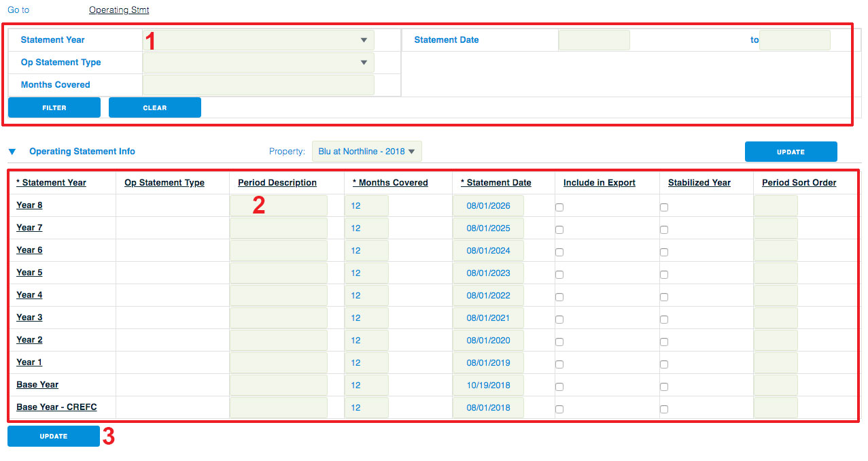The image size is (868, 461).
Task: Click the Operating Statement Info heading
Action: click(x=82, y=152)
